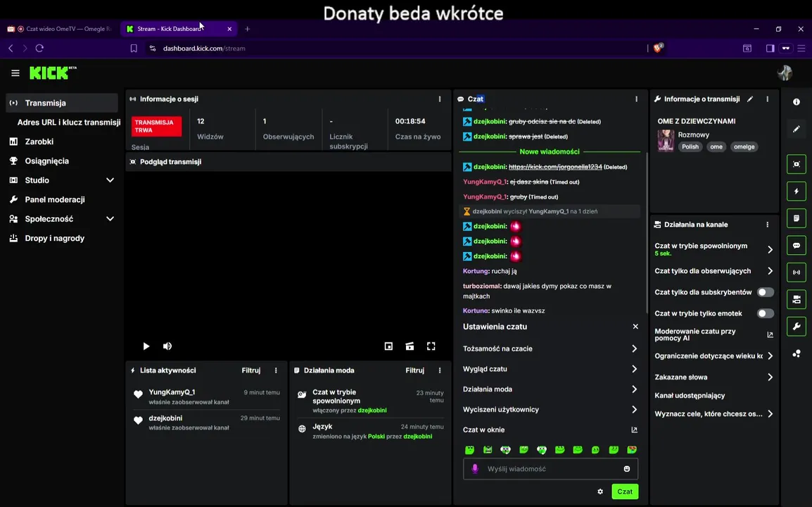812x507 pixels.
Task: Click the info icon in the right sidebar
Action: 797,102
